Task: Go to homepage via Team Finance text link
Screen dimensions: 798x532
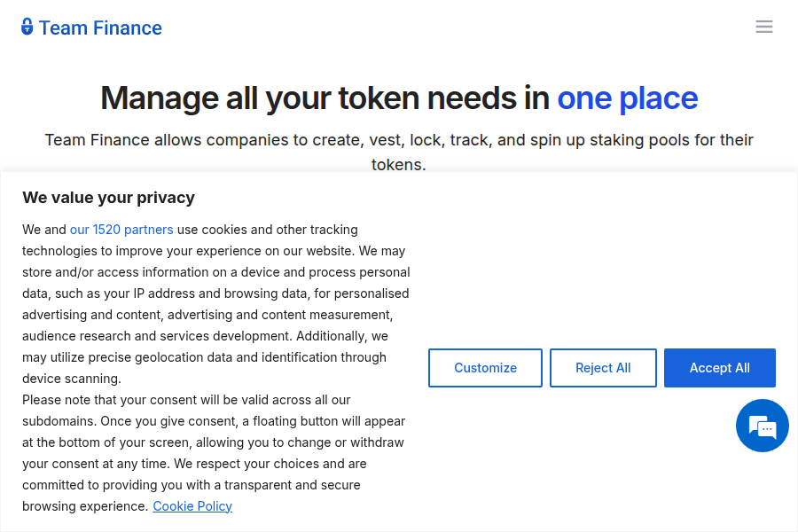Action: pos(100,27)
